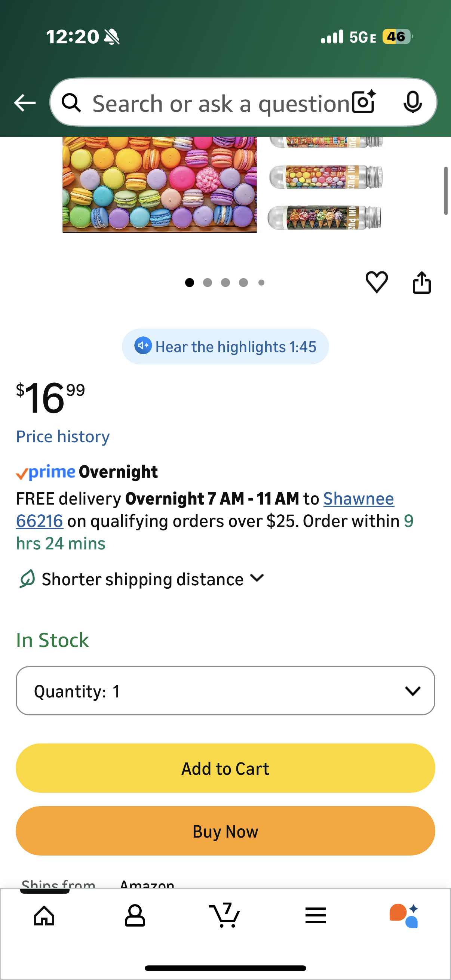
Task: Launch the Rufus AI assistant icon
Action: point(404,915)
